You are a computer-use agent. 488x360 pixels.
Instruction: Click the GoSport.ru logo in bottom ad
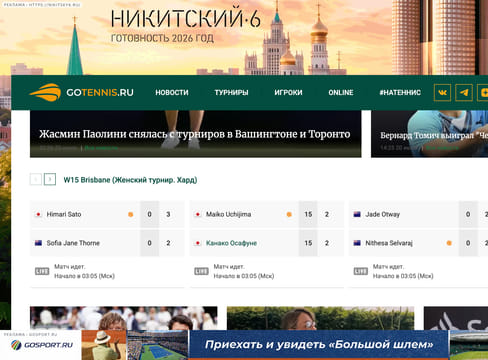(41, 345)
